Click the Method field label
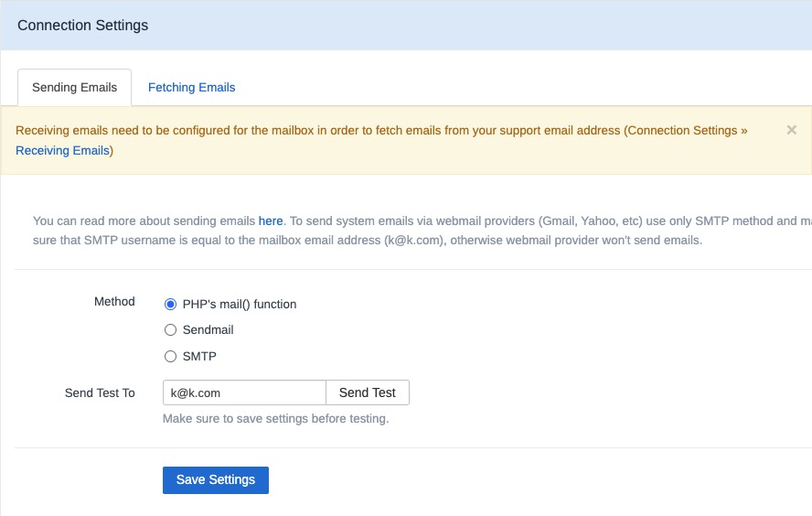The image size is (812, 516). coord(114,301)
